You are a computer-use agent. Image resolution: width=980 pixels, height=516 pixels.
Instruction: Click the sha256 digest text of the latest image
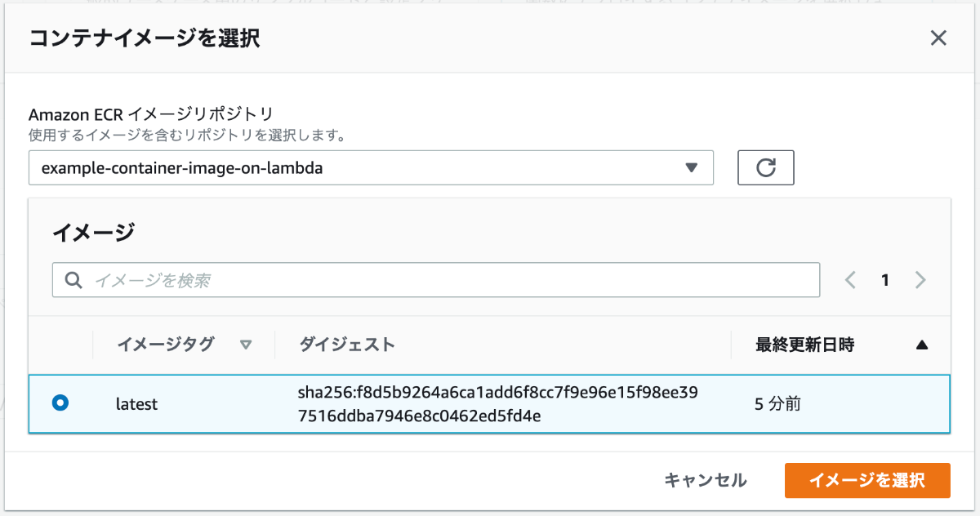498,404
